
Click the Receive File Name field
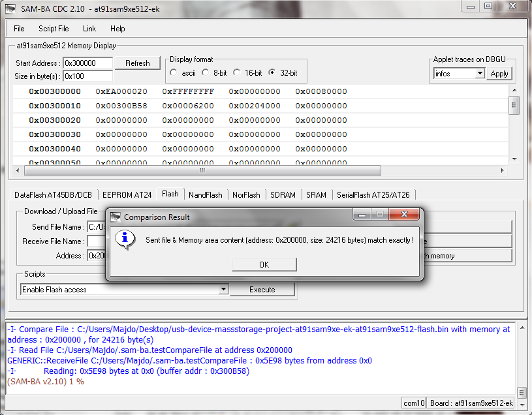tap(97, 241)
